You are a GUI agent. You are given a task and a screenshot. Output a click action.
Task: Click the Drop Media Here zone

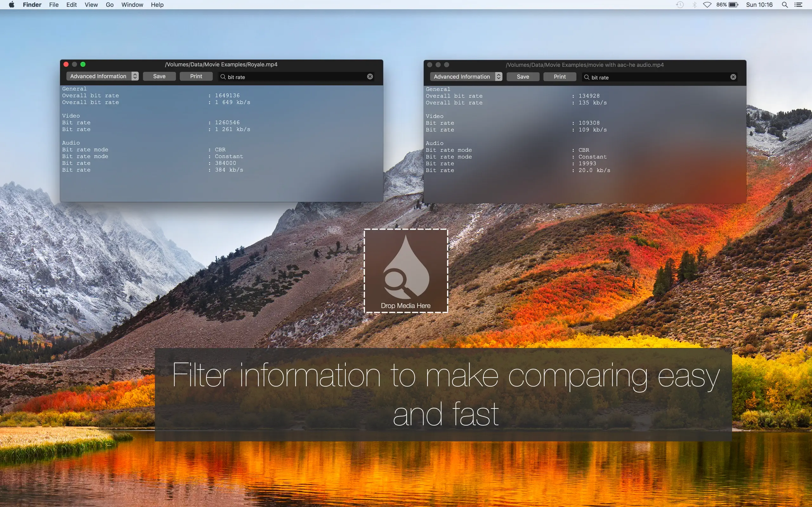pos(406,271)
